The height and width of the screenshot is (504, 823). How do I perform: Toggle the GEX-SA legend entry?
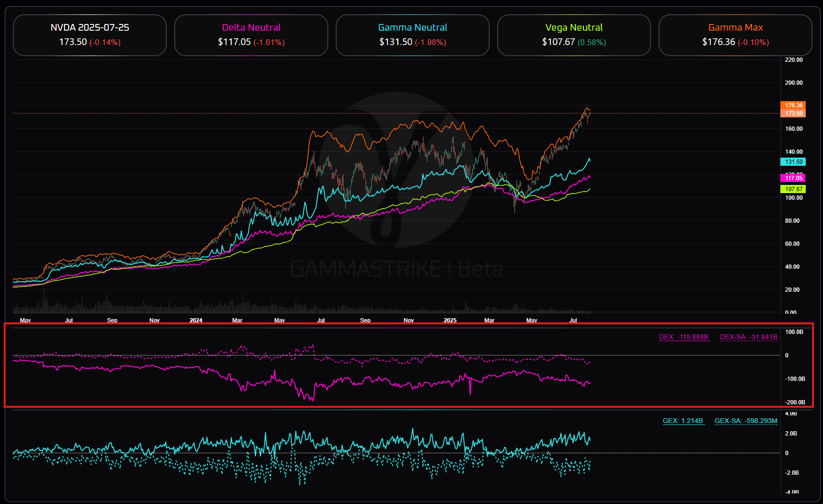[x=745, y=421]
